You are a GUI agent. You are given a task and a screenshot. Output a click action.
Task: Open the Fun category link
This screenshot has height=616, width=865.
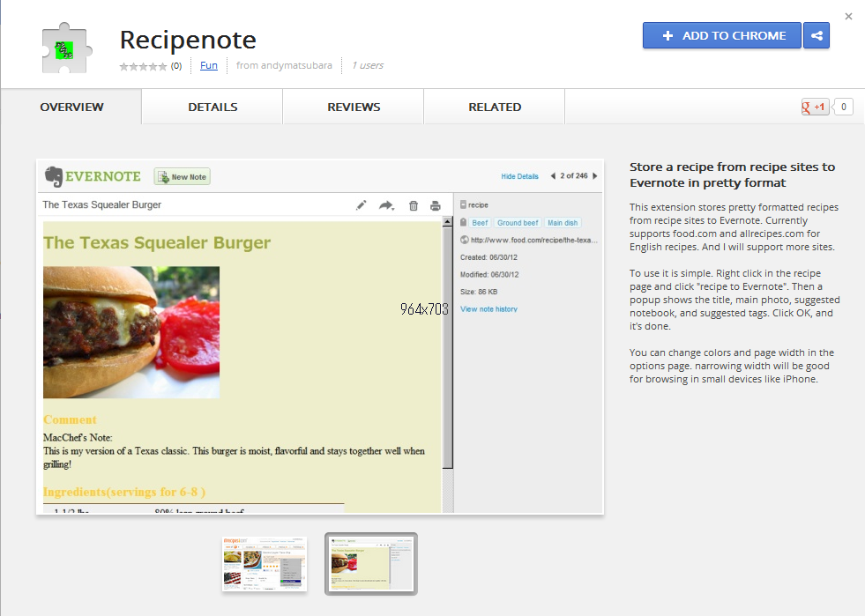click(208, 65)
